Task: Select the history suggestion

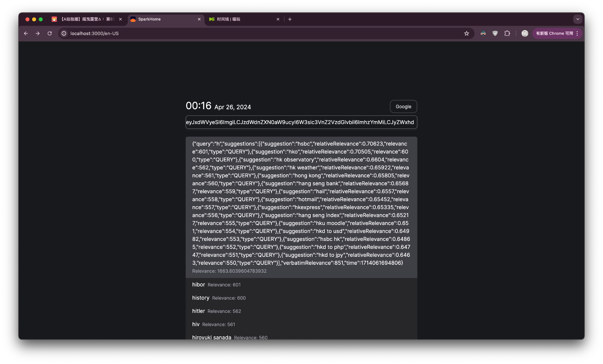Action: 201,298
